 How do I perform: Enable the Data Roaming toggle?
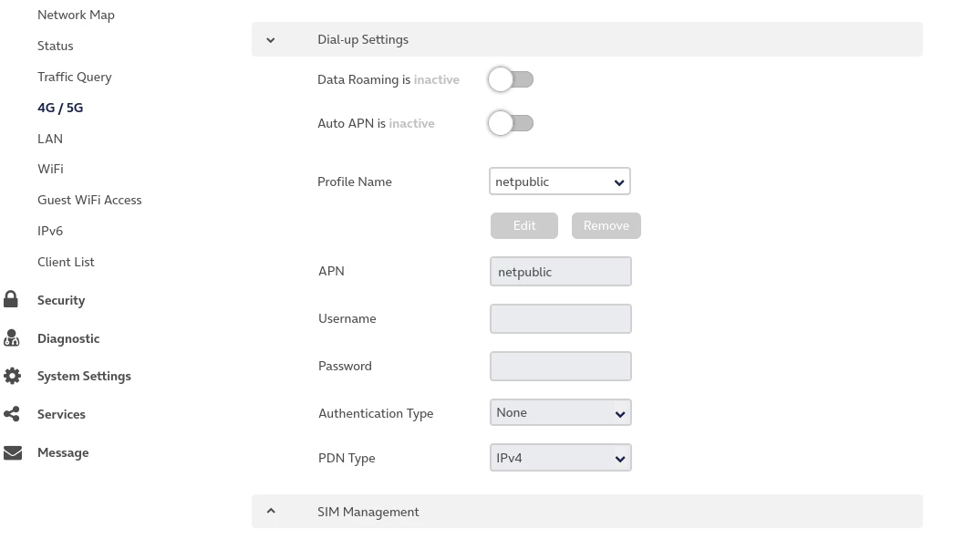(x=510, y=80)
